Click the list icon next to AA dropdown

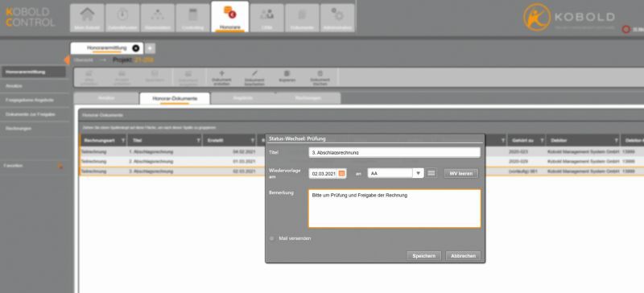click(x=431, y=173)
